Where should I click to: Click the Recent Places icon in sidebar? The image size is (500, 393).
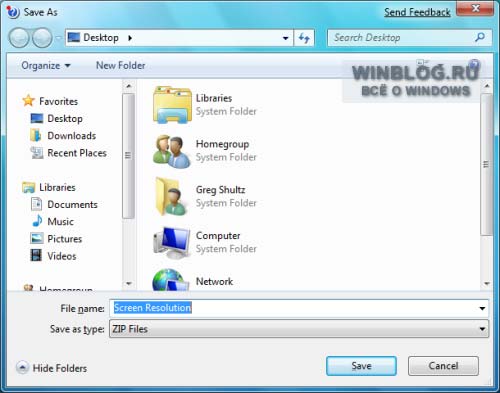(x=37, y=153)
